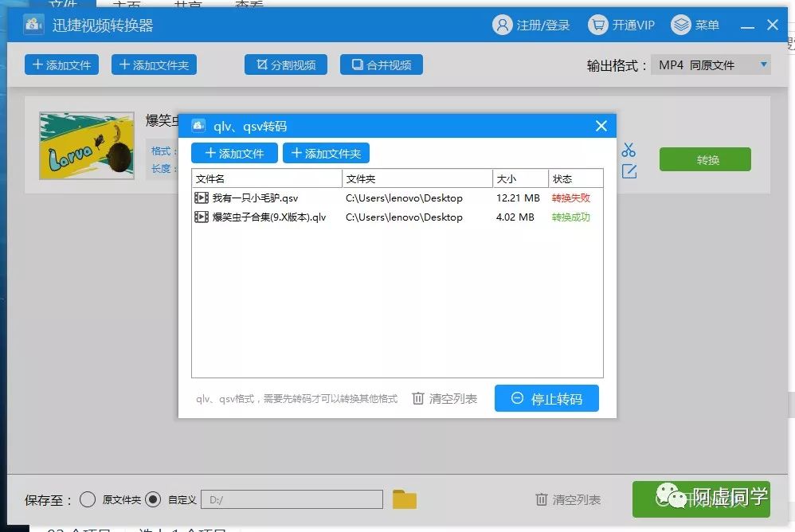The width and height of the screenshot is (795, 532).
Task: Open folder browser with yellow folder icon
Action: coord(405,498)
